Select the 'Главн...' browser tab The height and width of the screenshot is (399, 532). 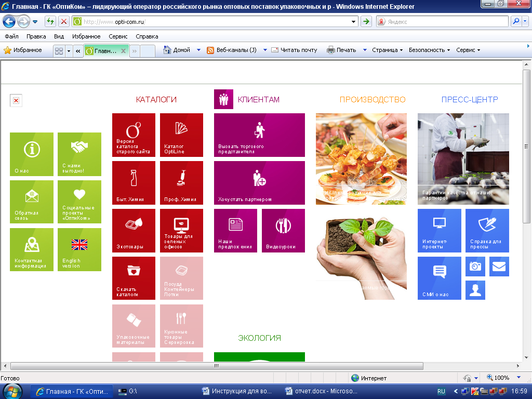tap(106, 51)
